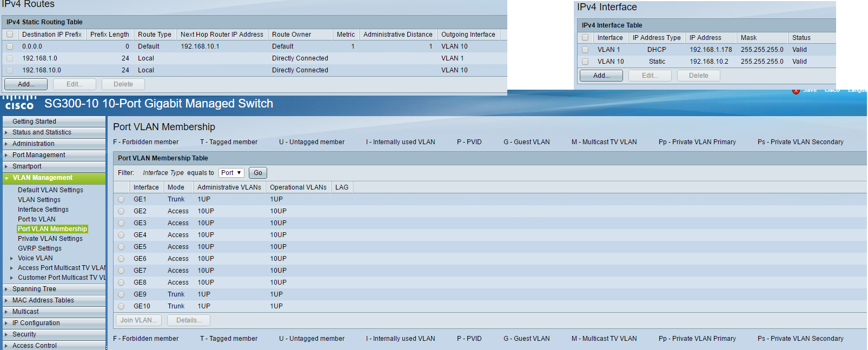
Task: Open the Interface Type Port dropdown
Action: (x=231, y=173)
